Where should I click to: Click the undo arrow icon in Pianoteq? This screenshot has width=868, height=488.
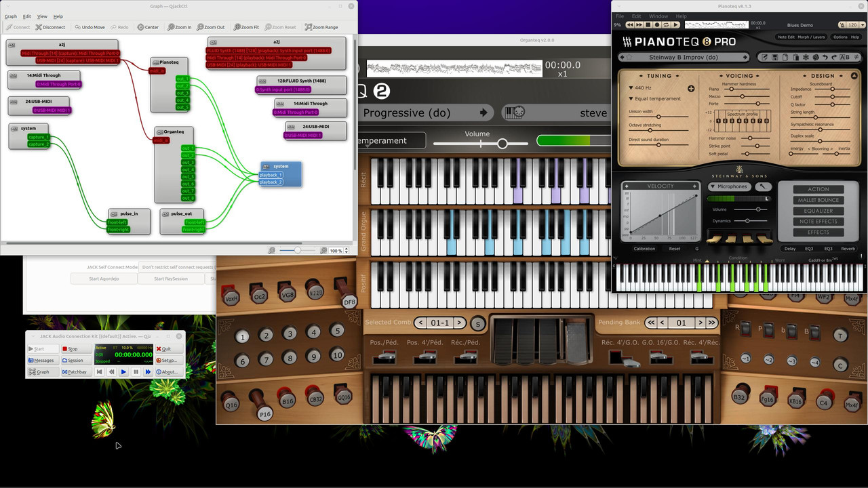pyautogui.click(x=825, y=58)
